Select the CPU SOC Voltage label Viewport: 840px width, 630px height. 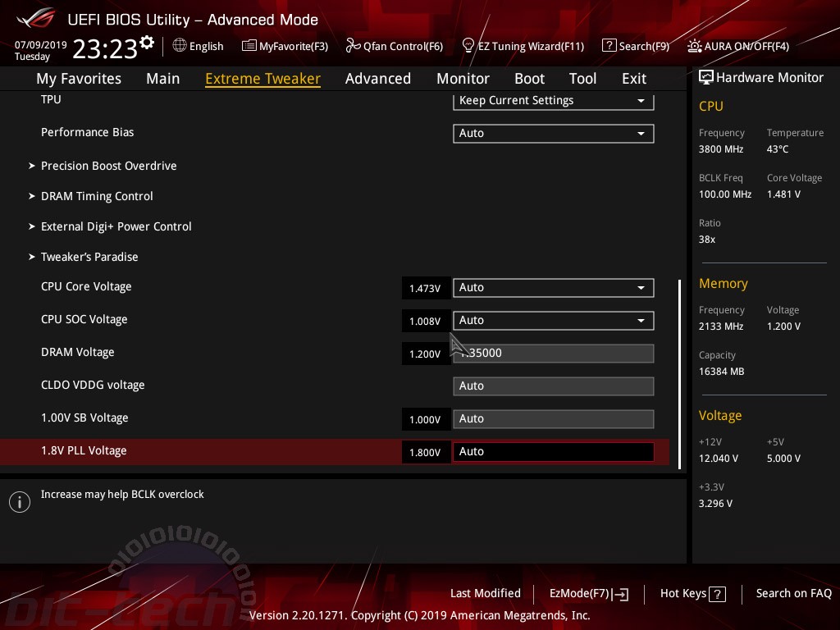click(x=84, y=319)
